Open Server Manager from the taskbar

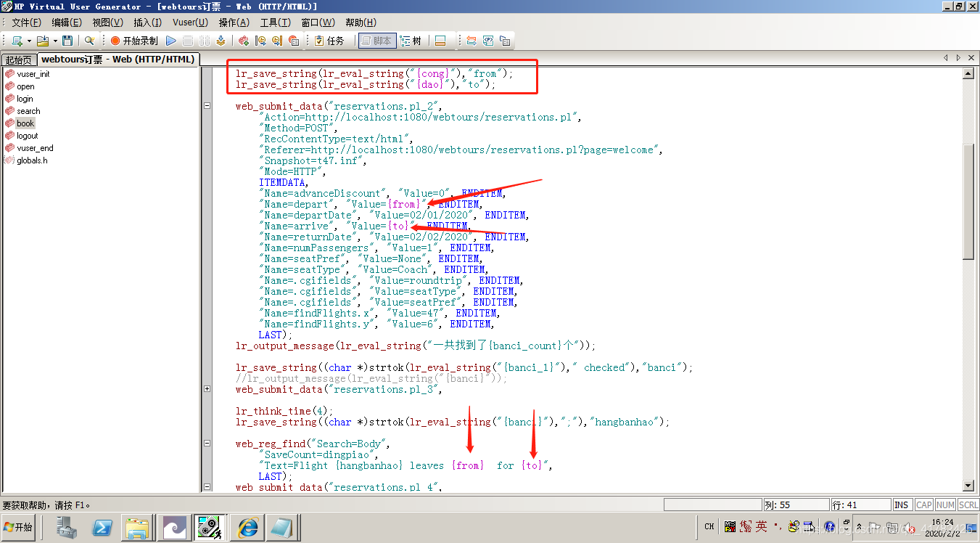pyautogui.click(x=68, y=527)
